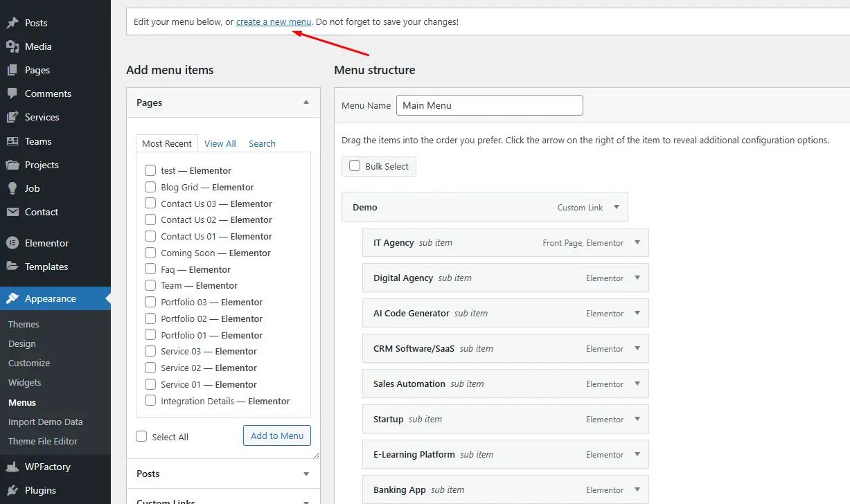Open Media via its camera-music icon
This screenshot has height=504, width=850.
[12, 46]
